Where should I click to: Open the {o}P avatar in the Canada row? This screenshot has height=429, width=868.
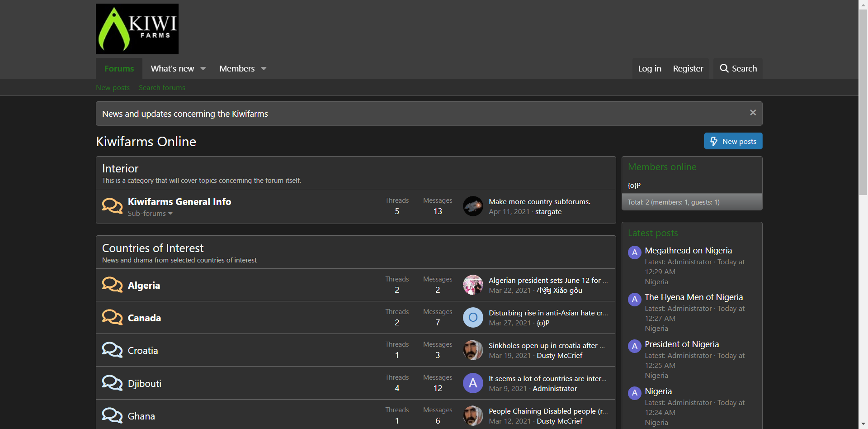473,317
